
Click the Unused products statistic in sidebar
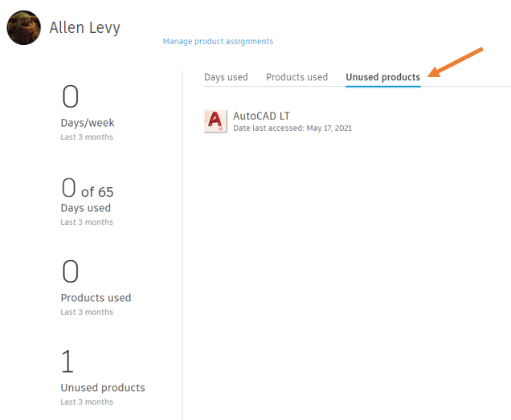point(103,388)
